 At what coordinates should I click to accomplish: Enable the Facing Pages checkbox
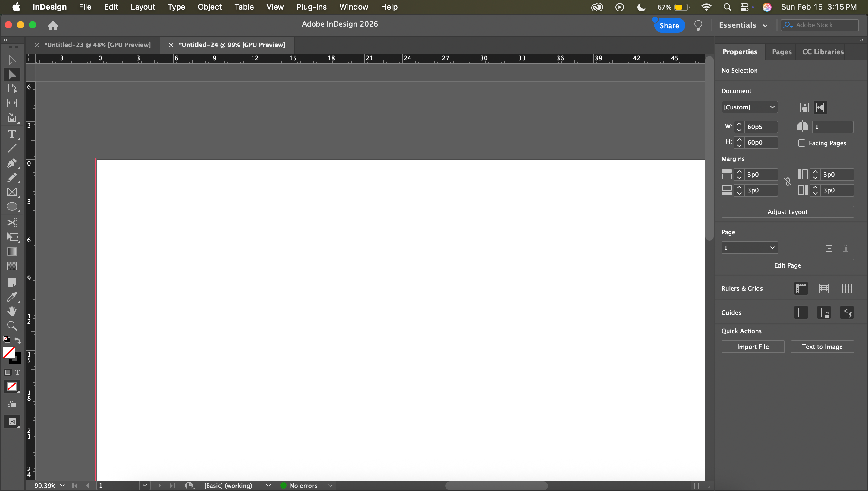[x=802, y=143]
